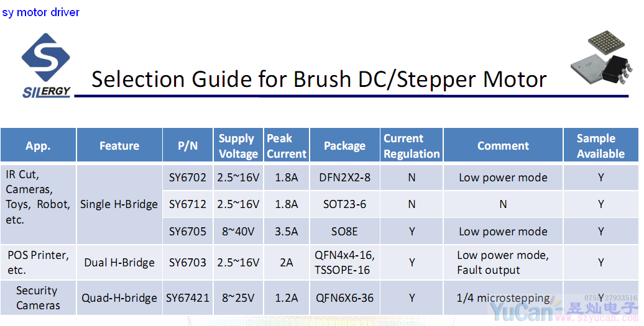Click the Silergy logo
The width and height of the screenshot is (644, 326).
45,66
